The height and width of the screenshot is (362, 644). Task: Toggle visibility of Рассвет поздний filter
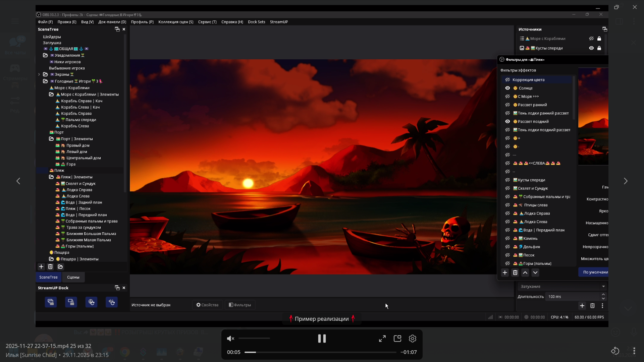[x=507, y=122]
